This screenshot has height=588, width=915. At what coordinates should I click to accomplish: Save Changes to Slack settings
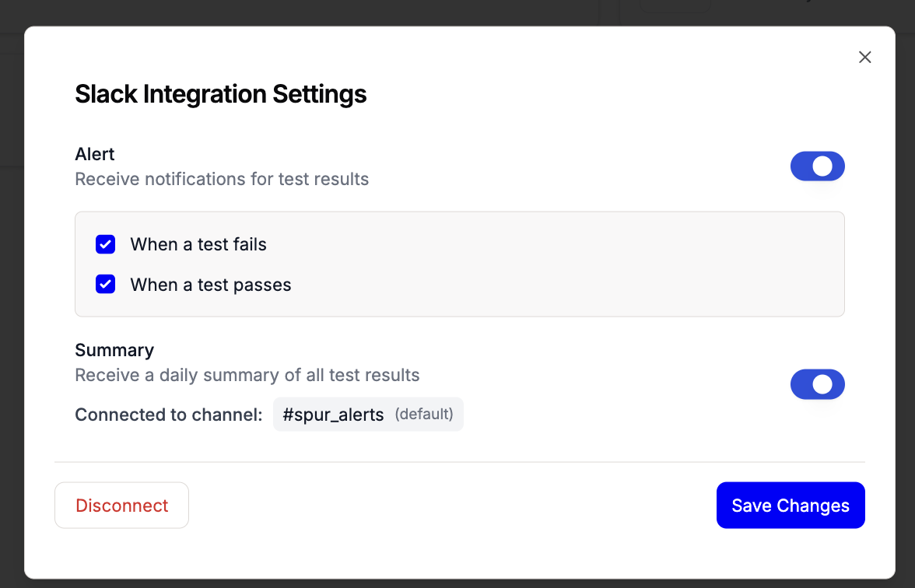click(790, 506)
